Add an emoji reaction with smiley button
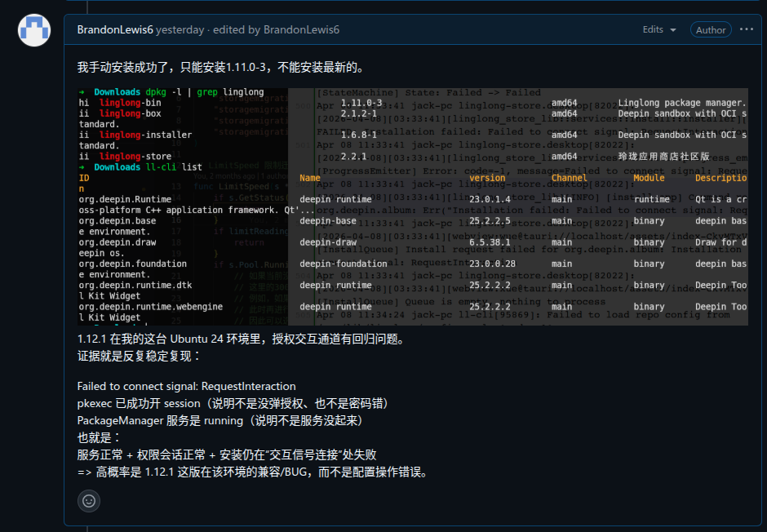767x532 pixels. click(x=89, y=501)
